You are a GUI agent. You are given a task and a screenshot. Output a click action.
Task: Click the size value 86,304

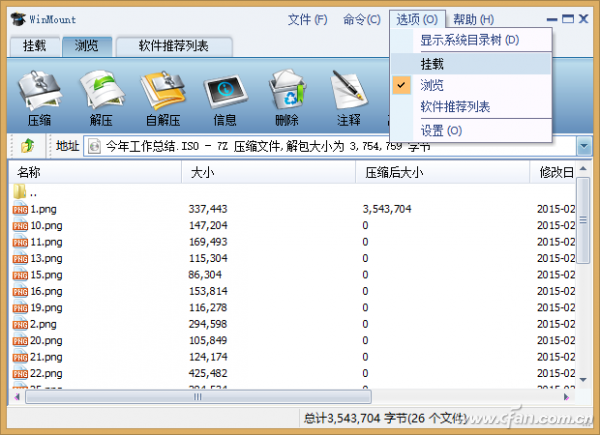click(205, 275)
